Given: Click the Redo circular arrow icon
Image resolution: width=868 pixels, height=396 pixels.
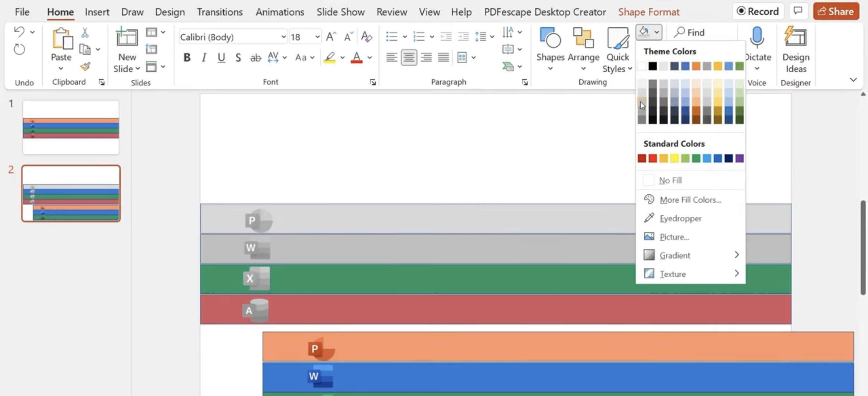Looking at the screenshot, I should tap(19, 49).
